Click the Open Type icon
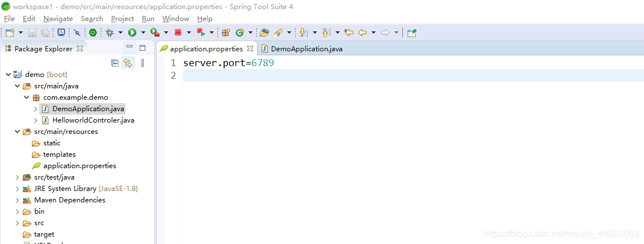644x244 pixels. (x=264, y=32)
